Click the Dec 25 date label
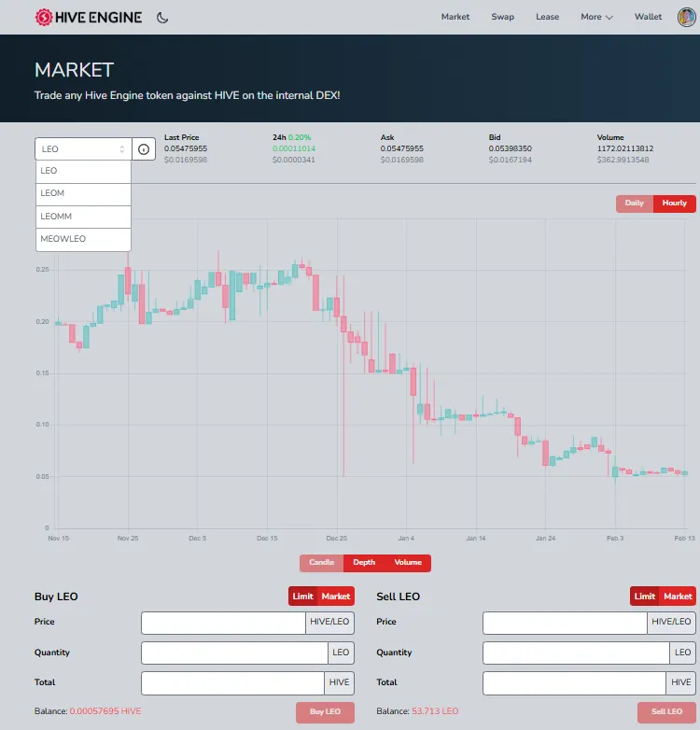 click(337, 539)
